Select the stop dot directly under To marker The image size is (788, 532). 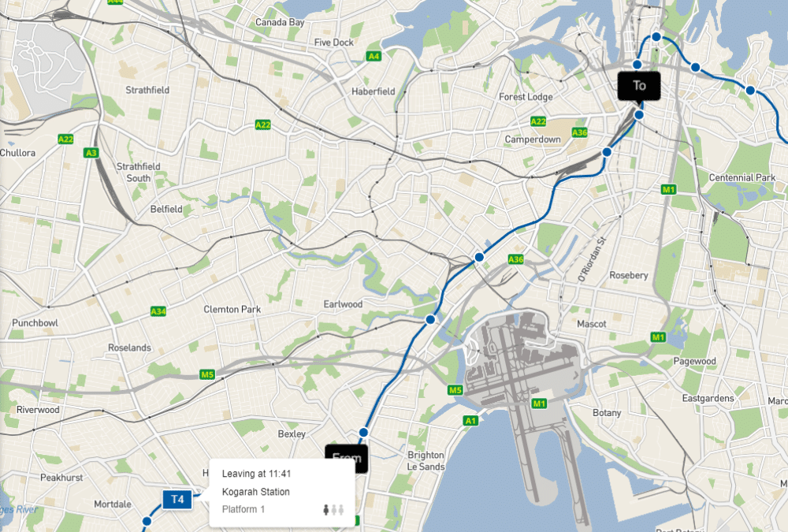tap(639, 115)
